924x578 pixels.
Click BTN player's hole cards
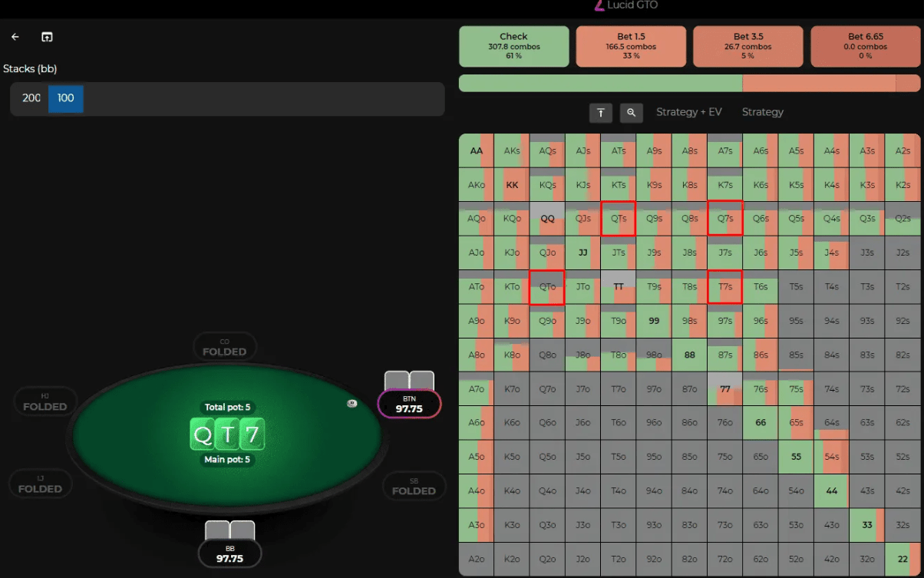[409, 381]
